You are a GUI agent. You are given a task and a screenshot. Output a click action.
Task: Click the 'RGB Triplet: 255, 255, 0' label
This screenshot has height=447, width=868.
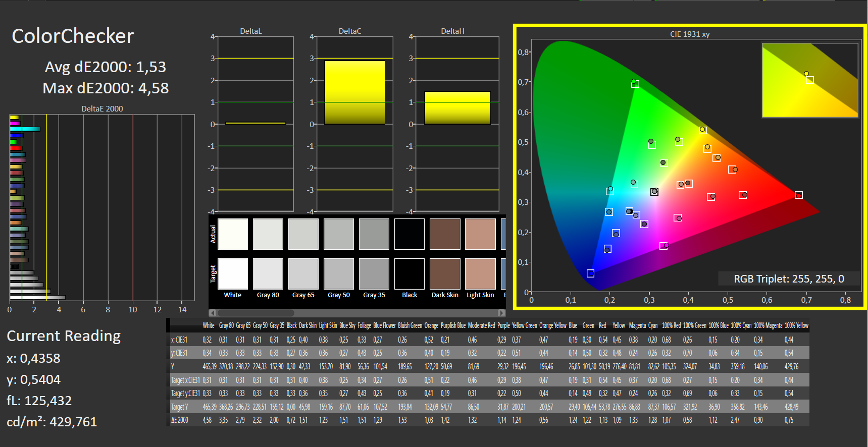tap(789, 279)
